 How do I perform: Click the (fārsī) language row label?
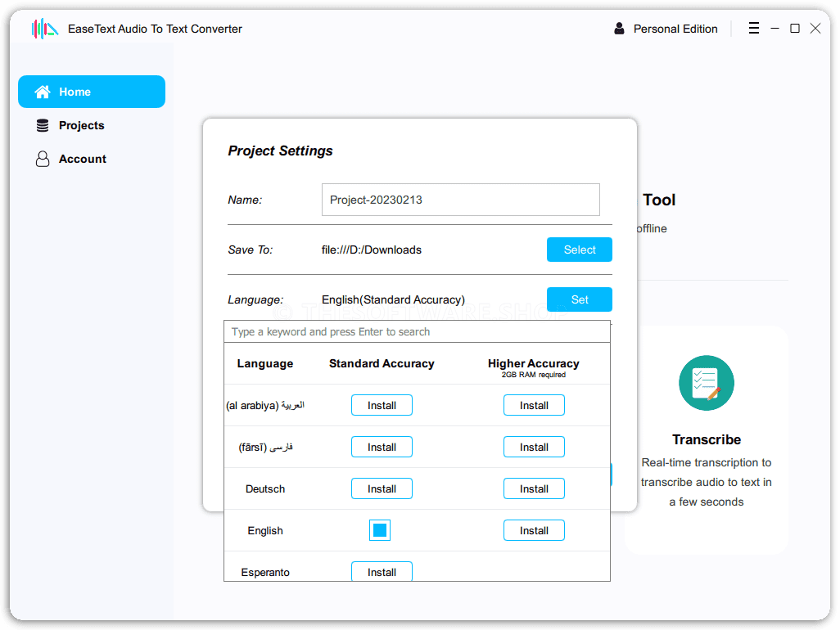[265, 447]
